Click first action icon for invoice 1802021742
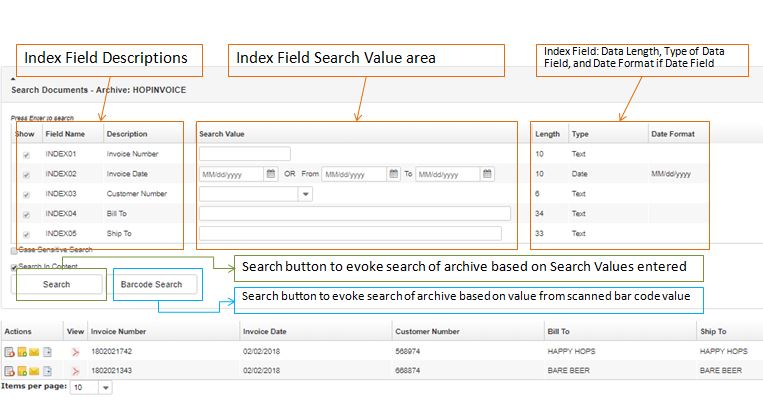 pos(9,352)
